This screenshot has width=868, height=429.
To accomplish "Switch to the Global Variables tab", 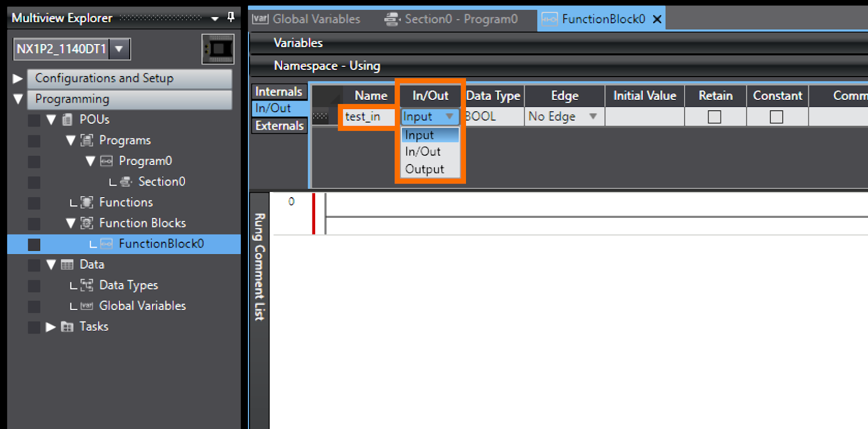I will [306, 19].
